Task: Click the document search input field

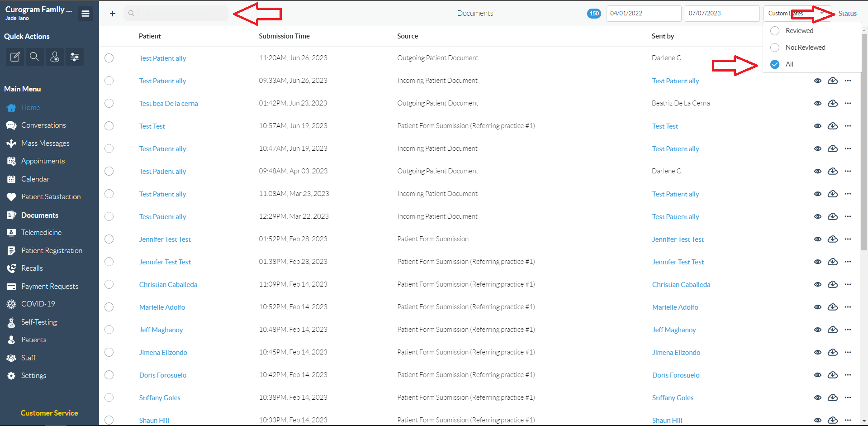Action: [176, 13]
